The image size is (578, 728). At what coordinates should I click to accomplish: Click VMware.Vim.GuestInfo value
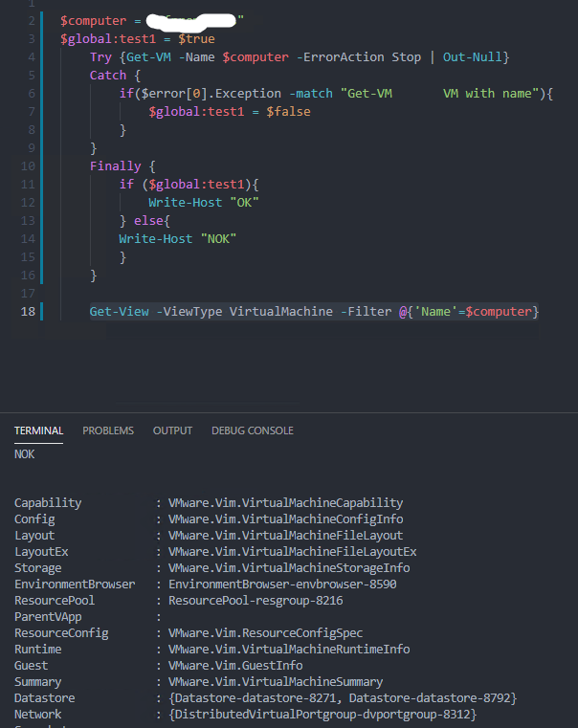pos(235,665)
